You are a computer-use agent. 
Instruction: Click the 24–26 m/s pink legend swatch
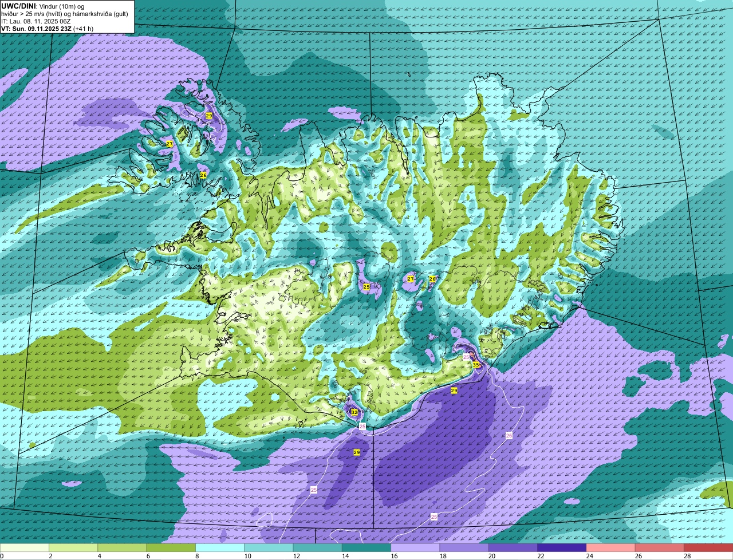pos(611,548)
